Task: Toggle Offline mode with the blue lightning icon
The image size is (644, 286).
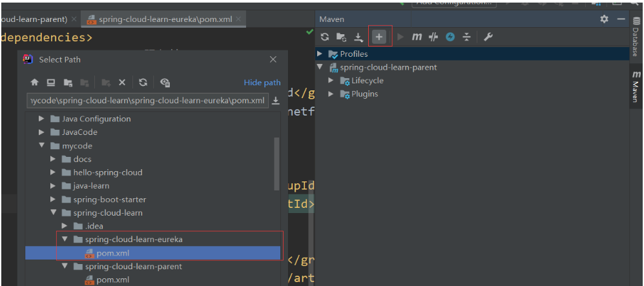Action: coord(451,37)
